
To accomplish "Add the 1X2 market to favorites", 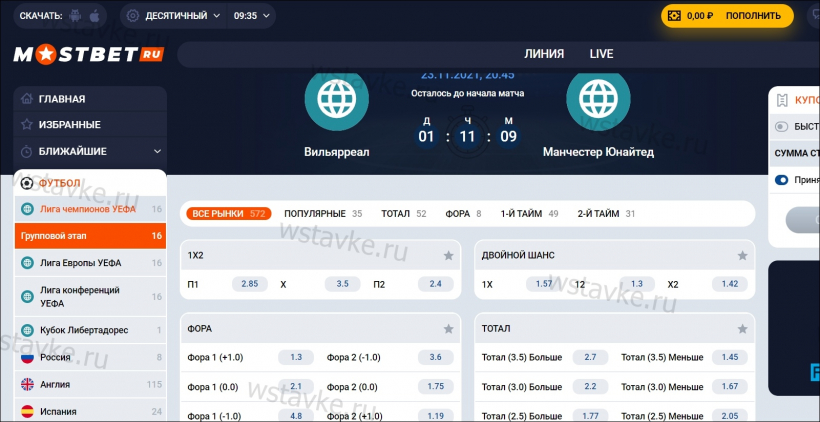I will point(448,255).
